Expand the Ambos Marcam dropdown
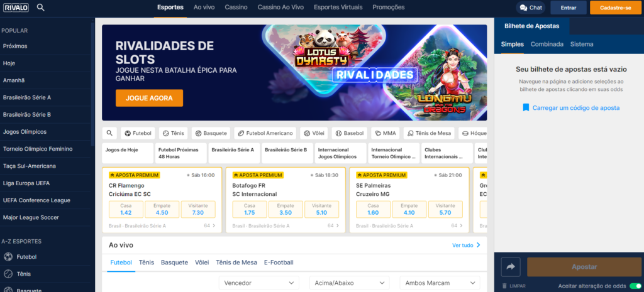Viewport: 644px width, 292px height. tap(440, 283)
